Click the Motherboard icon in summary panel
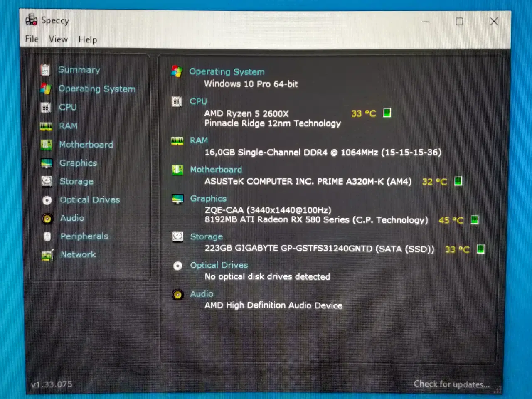 177,170
